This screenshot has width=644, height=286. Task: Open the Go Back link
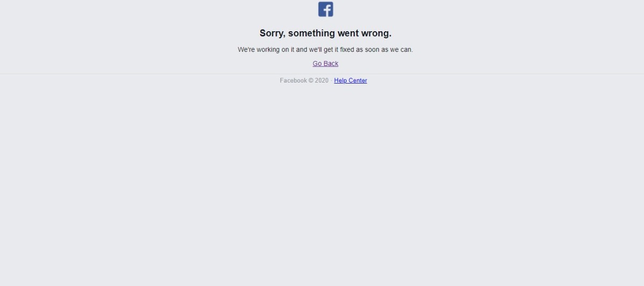click(325, 63)
